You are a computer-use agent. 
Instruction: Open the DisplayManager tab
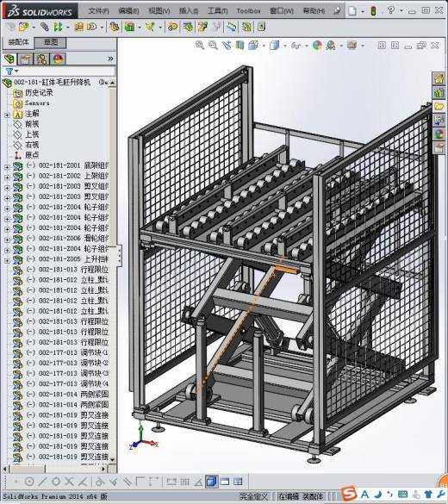coord(59,59)
